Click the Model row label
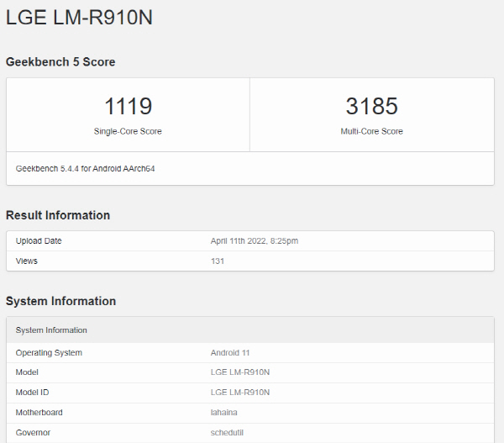 coord(27,372)
